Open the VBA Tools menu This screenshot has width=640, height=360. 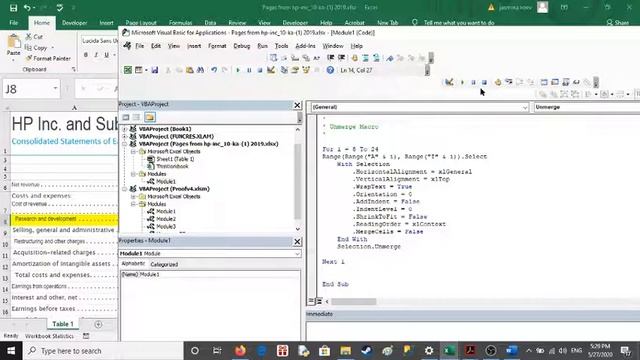(x=281, y=46)
